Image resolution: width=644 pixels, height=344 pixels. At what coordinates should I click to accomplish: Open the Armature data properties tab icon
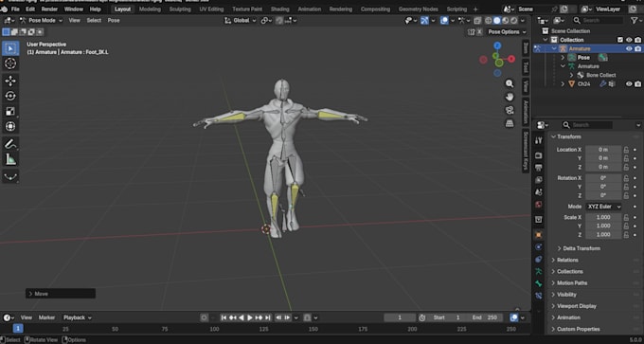tap(539, 271)
